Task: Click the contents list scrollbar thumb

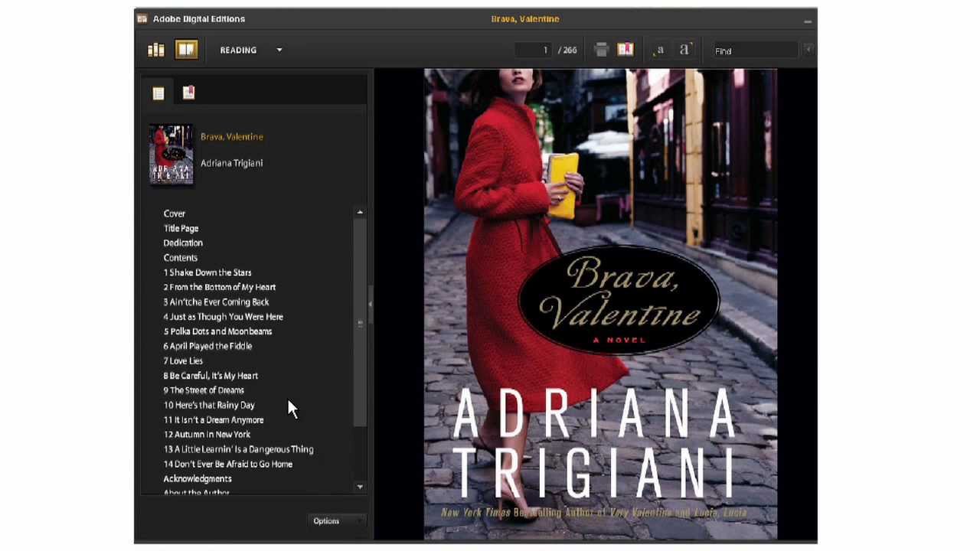Action: tap(360, 322)
